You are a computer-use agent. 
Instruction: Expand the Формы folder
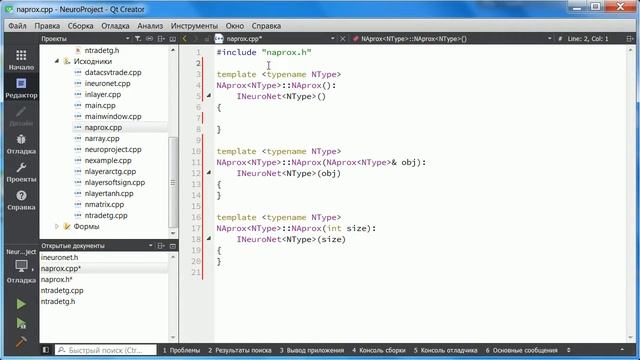tap(57, 226)
